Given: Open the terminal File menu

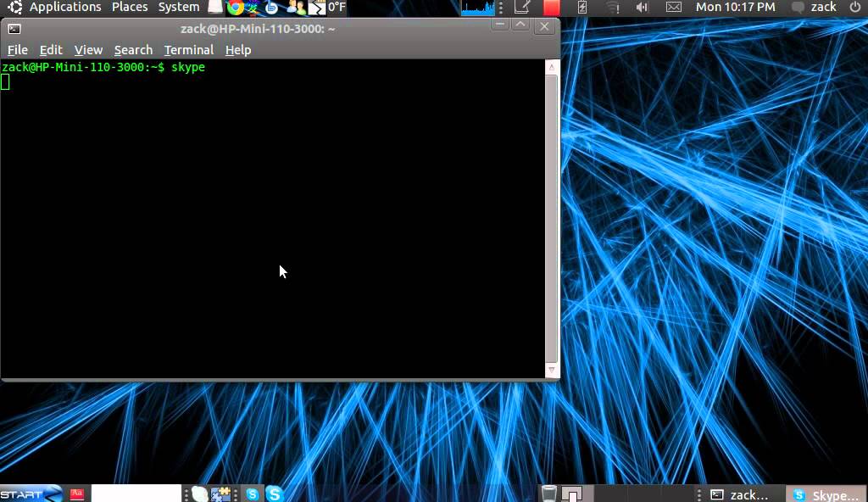Looking at the screenshot, I should pos(17,50).
